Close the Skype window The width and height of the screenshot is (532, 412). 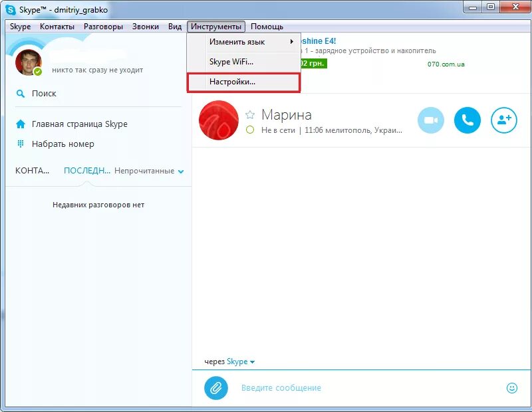[x=515, y=7]
